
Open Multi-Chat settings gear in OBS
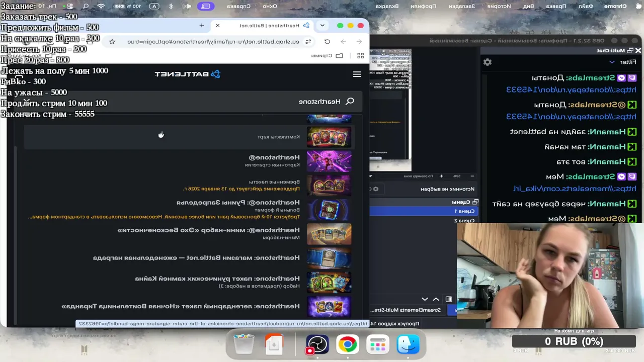point(487,62)
